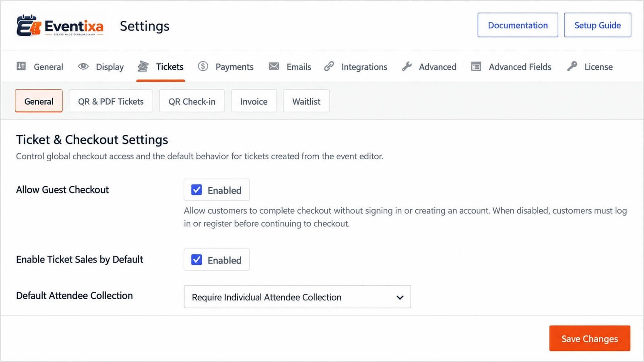Open the Integrations tab

[356, 67]
